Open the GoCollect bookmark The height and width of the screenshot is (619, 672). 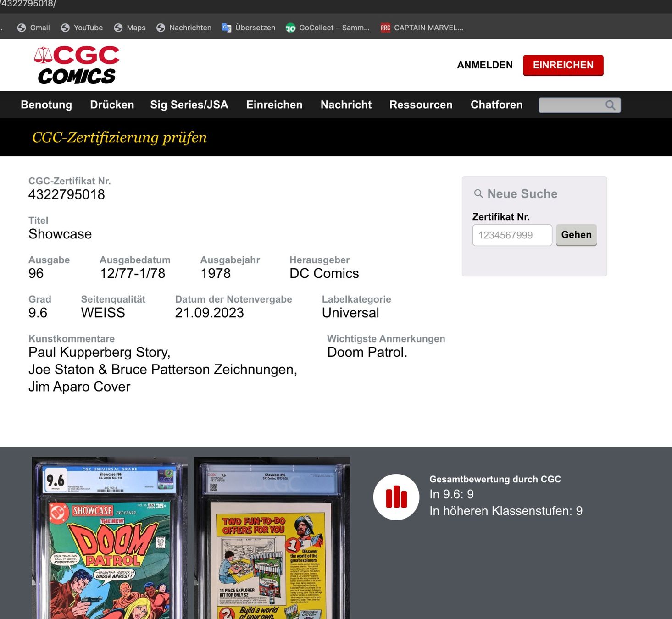click(328, 28)
